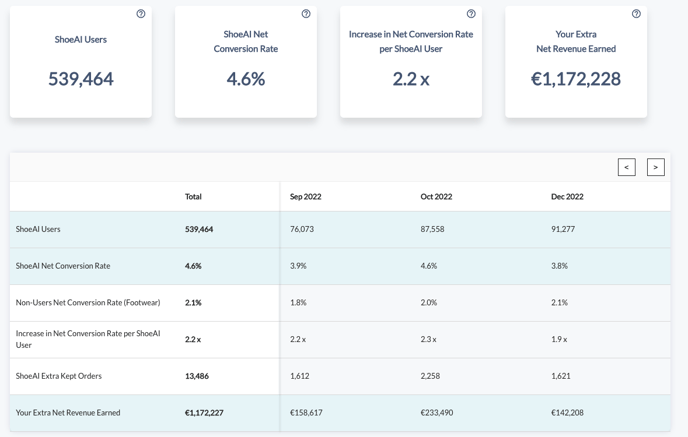Click the 539,464 value on ShoeAI Users card

(81, 79)
